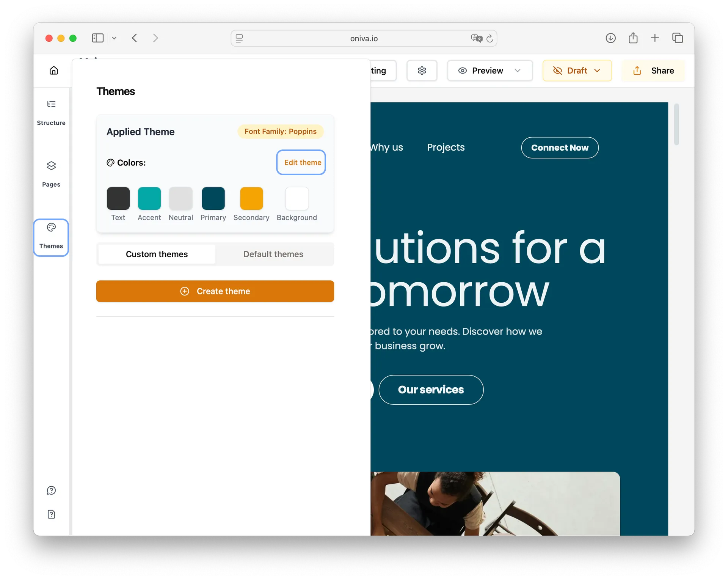Click the Draft visibility eye-slash icon
728x580 pixels.
tap(557, 70)
